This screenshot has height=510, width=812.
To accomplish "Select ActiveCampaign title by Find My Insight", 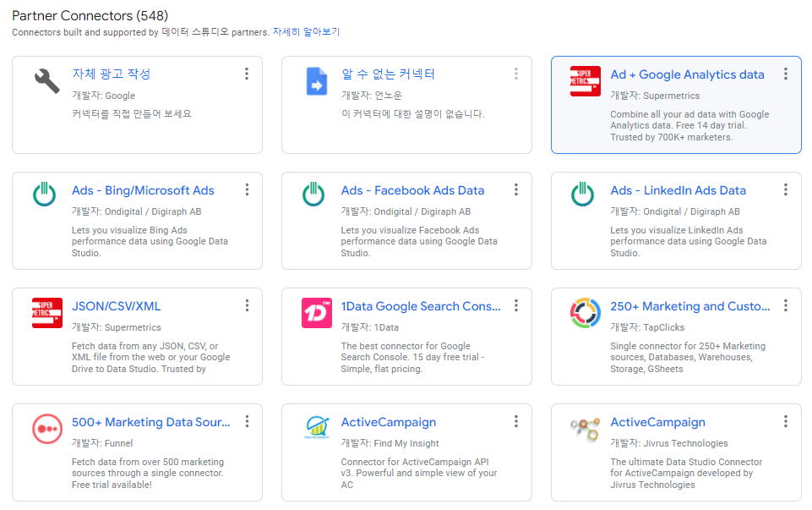I will pyautogui.click(x=389, y=422).
